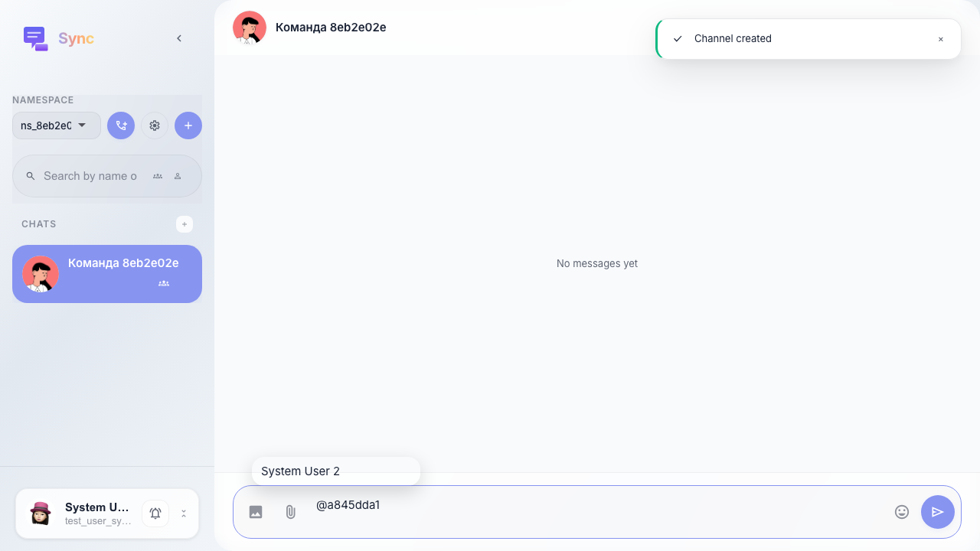The width and height of the screenshot is (980, 551).
Task: Add a new chat with the small plus
Action: click(x=185, y=224)
